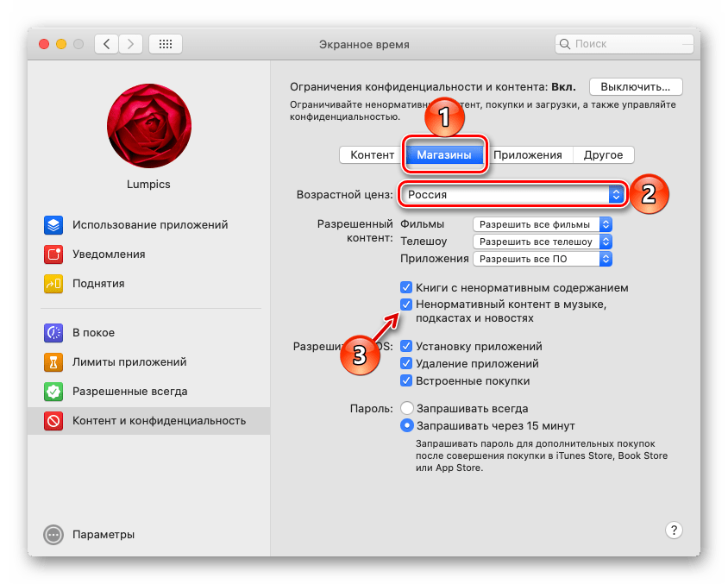728x584 pixels.
Task: Show all preferences grid icon
Action: [166, 44]
